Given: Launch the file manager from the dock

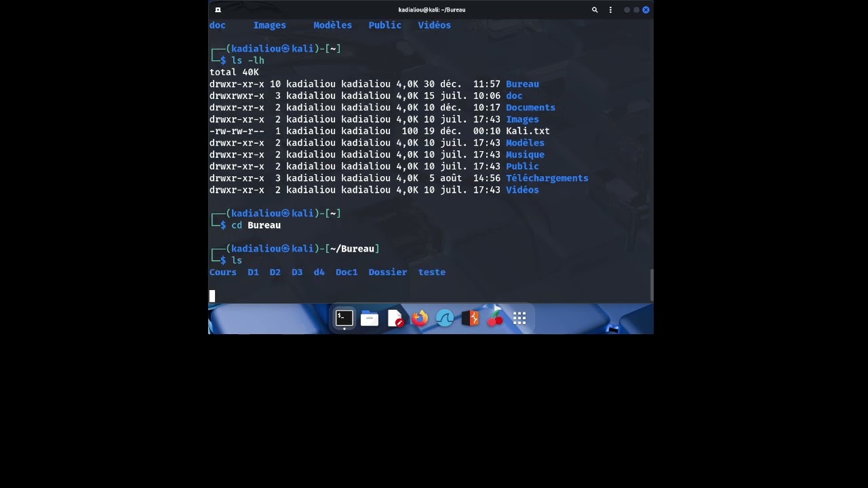Looking at the screenshot, I should pos(370,319).
